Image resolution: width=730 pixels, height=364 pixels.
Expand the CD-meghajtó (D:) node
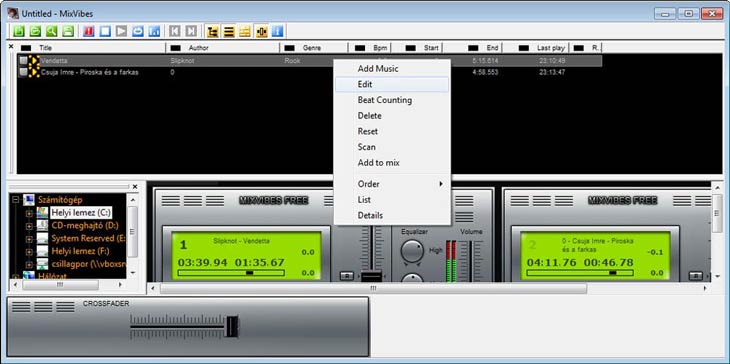click(29, 226)
